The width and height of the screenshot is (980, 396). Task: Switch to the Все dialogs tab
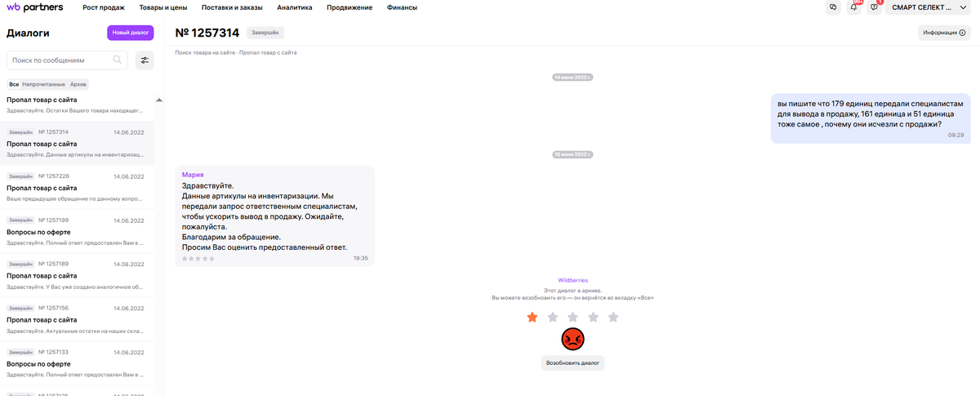[x=14, y=84]
